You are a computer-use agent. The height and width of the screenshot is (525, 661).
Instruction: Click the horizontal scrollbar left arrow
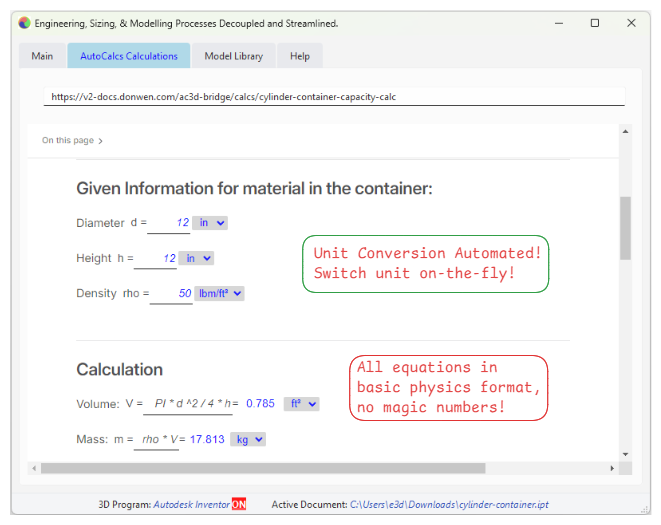[34, 468]
